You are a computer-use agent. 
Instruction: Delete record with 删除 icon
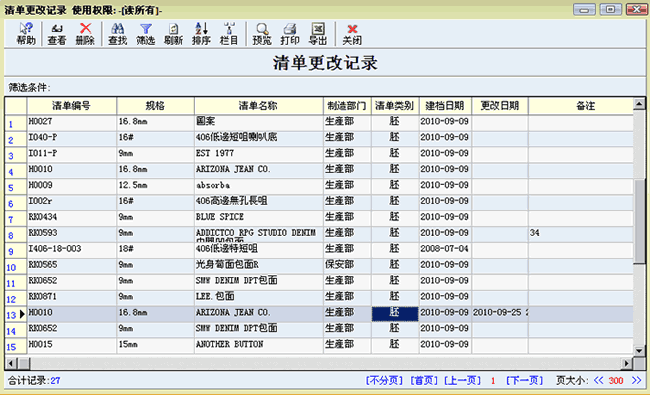85,34
